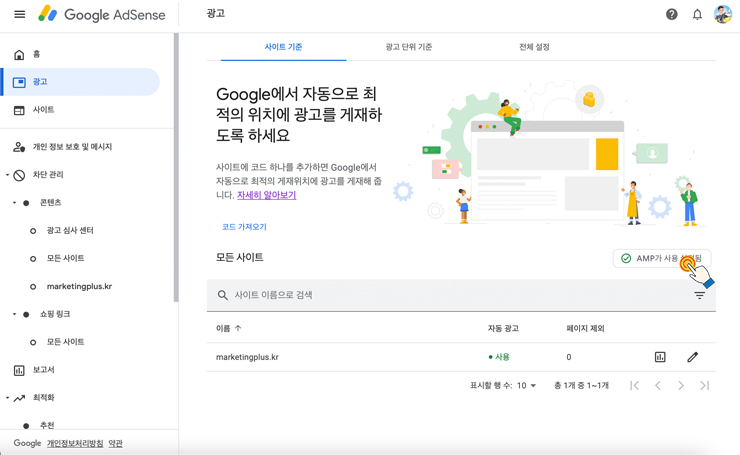Go to the last page of results

705,386
